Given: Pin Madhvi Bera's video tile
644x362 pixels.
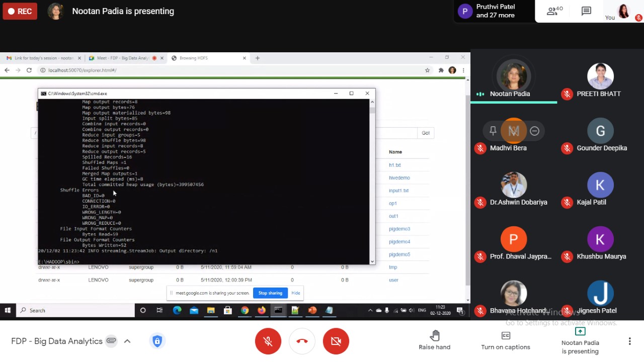Looking at the screenshot, I should pos(493,131).
